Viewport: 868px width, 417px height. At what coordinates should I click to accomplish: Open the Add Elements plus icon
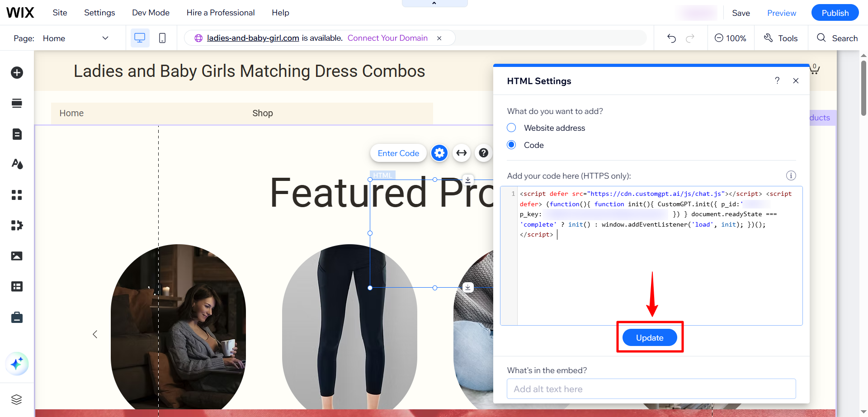coord(17,72)
